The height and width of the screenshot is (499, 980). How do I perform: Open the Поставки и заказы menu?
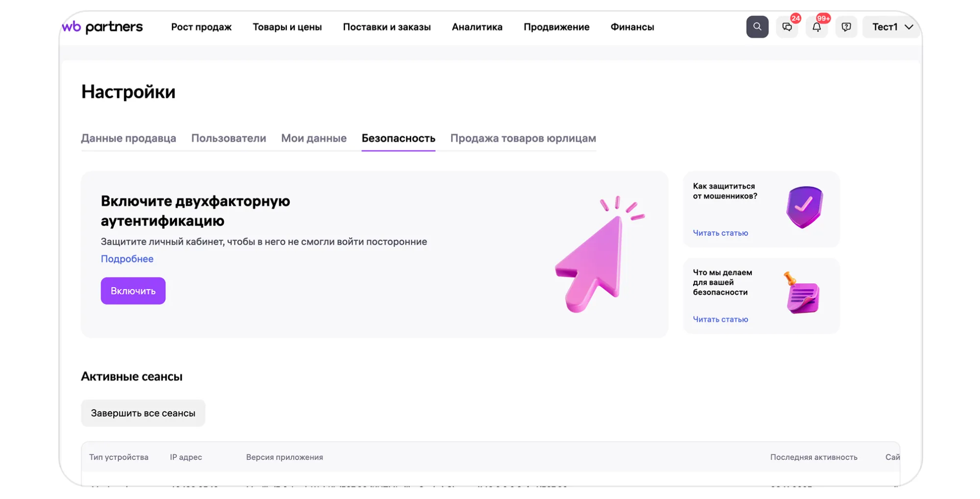click(386, 27)
